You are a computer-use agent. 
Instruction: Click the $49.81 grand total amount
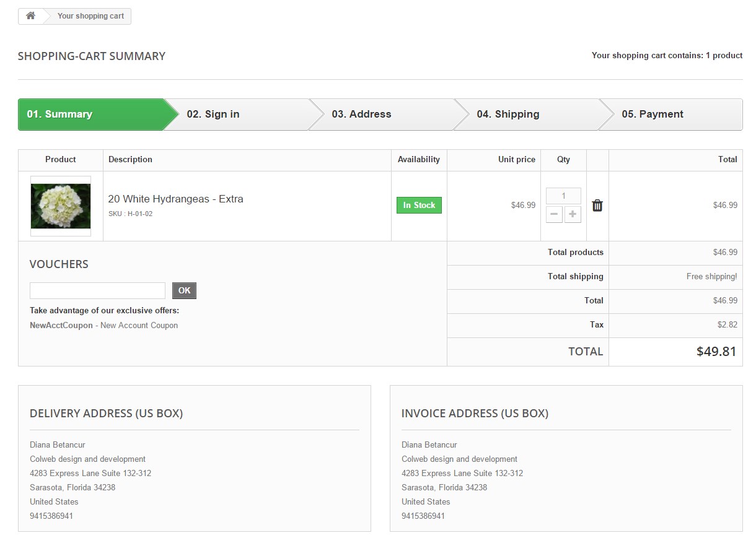(716, 352)
